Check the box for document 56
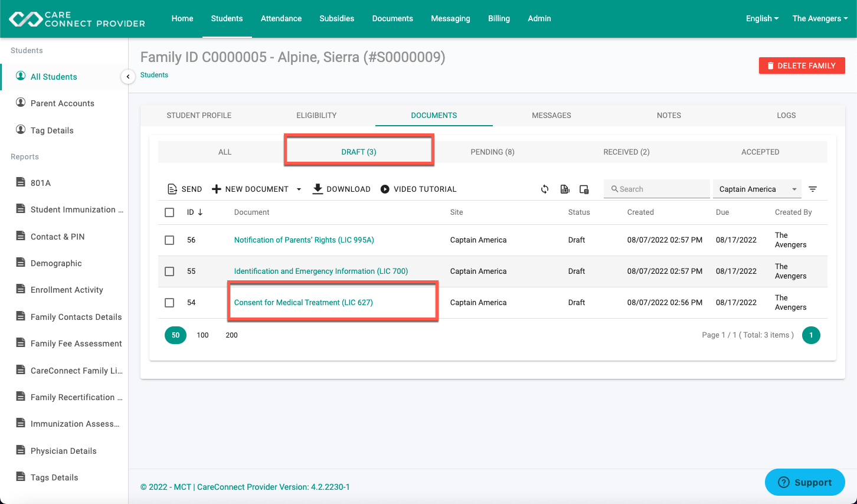 (x=169, y=240)
